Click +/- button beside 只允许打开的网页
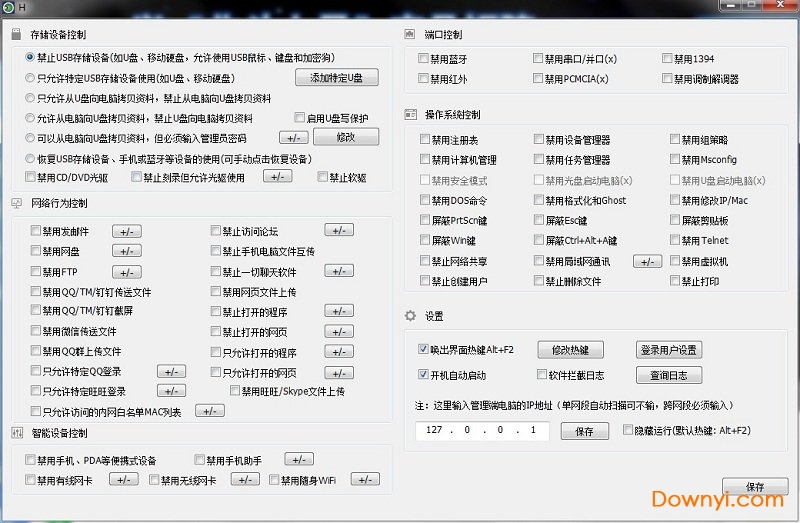The height and width of the screenshot is (523, 800). (339, 373)
